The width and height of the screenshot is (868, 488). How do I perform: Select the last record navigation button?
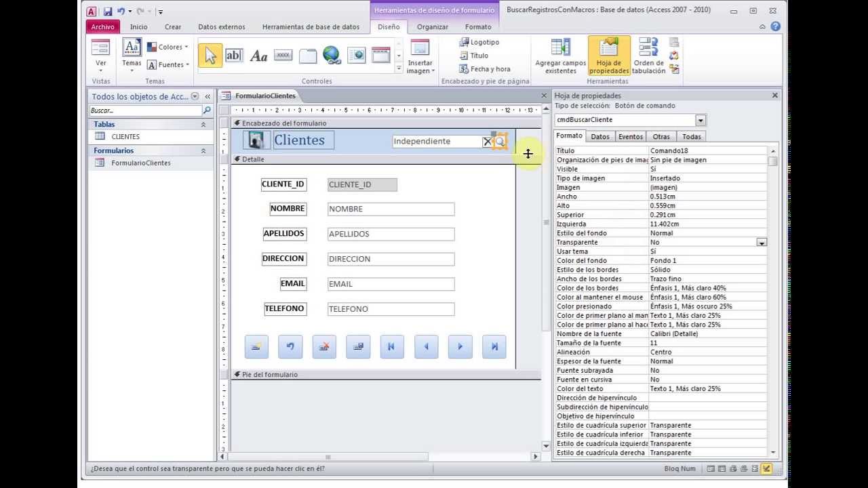point(494,346)
